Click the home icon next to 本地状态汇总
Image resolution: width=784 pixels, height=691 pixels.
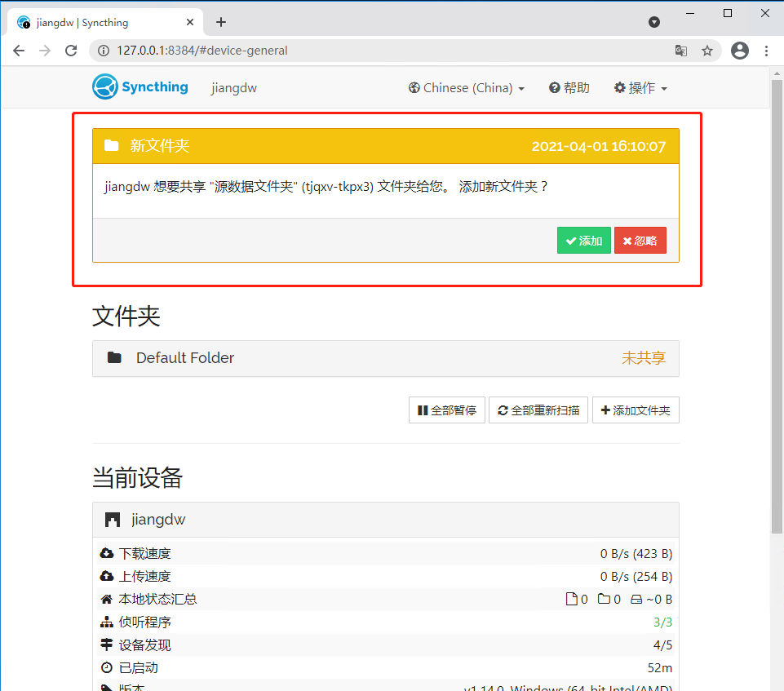coord(107,599)
